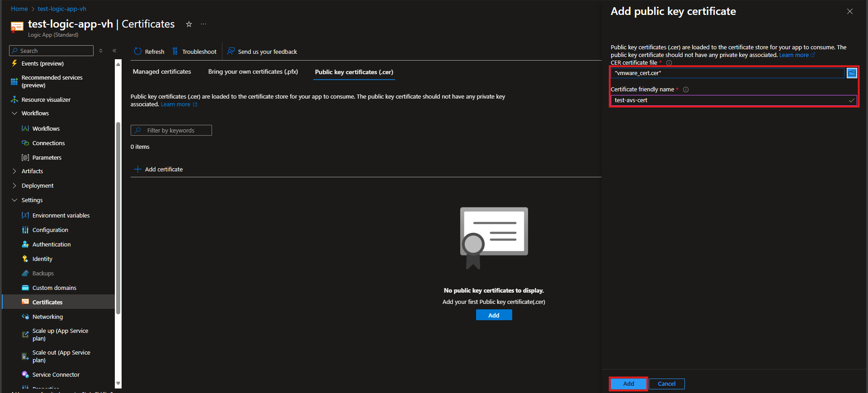Click info icon next to Certificate friendly name
This screenshot has width=868, height=393.
686,90
